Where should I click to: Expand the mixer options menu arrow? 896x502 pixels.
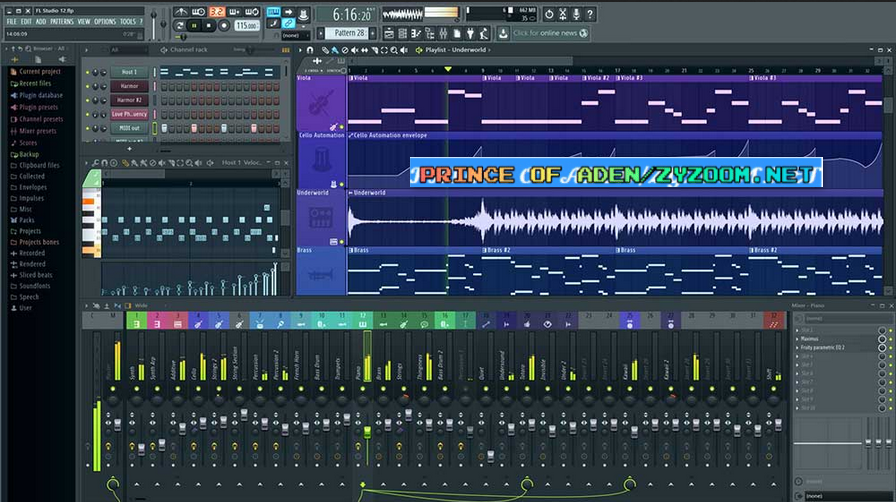[86, 306]
